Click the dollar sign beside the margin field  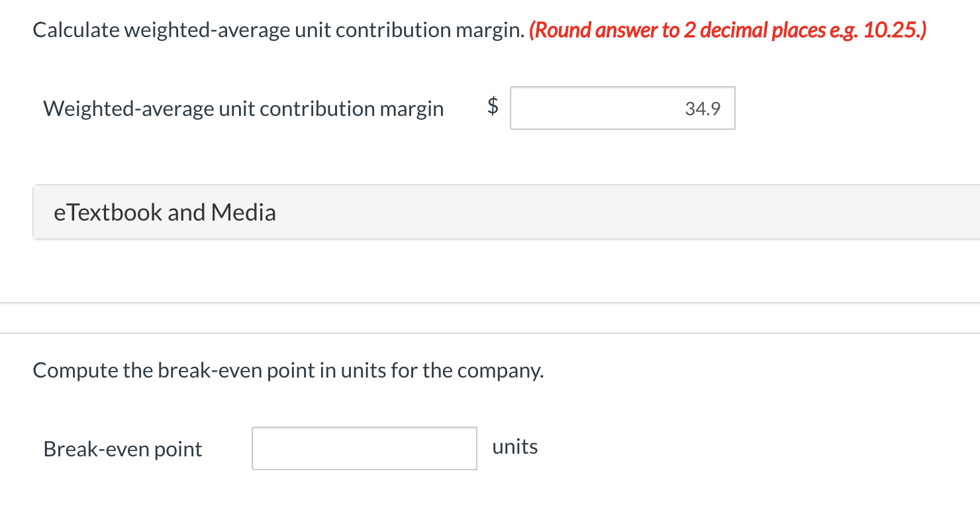point(493,106)
